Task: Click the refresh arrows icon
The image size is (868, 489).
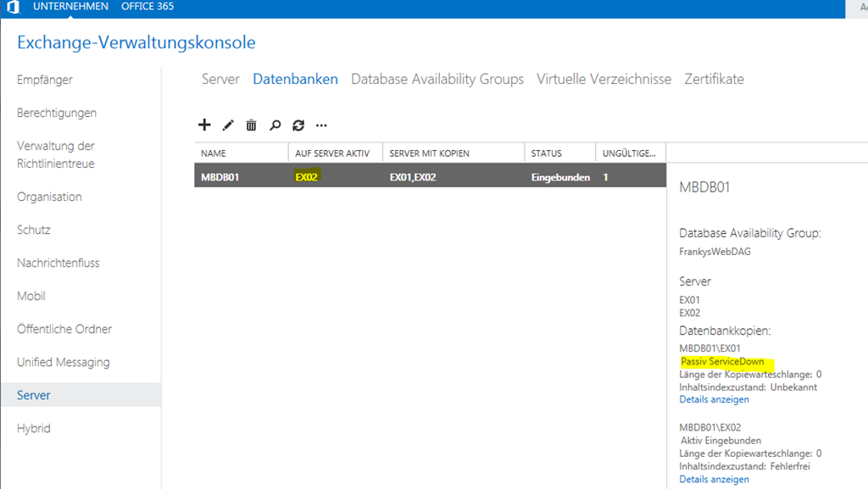Action: (x=298, y=125)
